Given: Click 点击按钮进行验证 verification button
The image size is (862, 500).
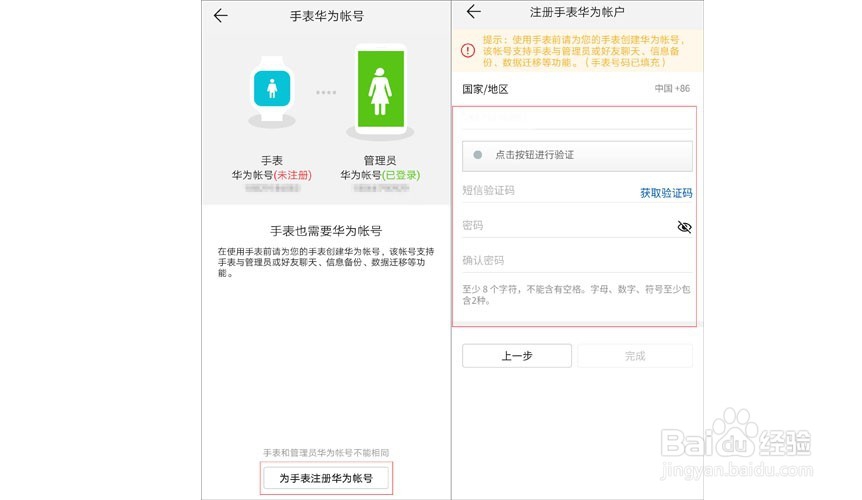Looking at the screenshot, I should coord(577,155).
